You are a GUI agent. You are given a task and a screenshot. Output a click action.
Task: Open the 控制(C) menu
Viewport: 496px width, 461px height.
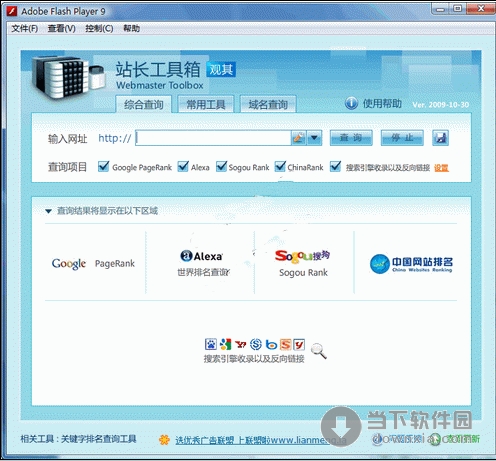99,29
